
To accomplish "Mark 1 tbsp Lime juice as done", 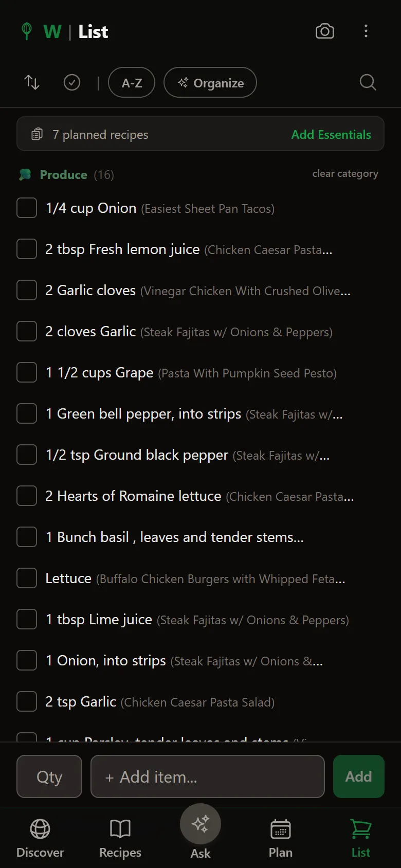I will (x=27, y=620).
